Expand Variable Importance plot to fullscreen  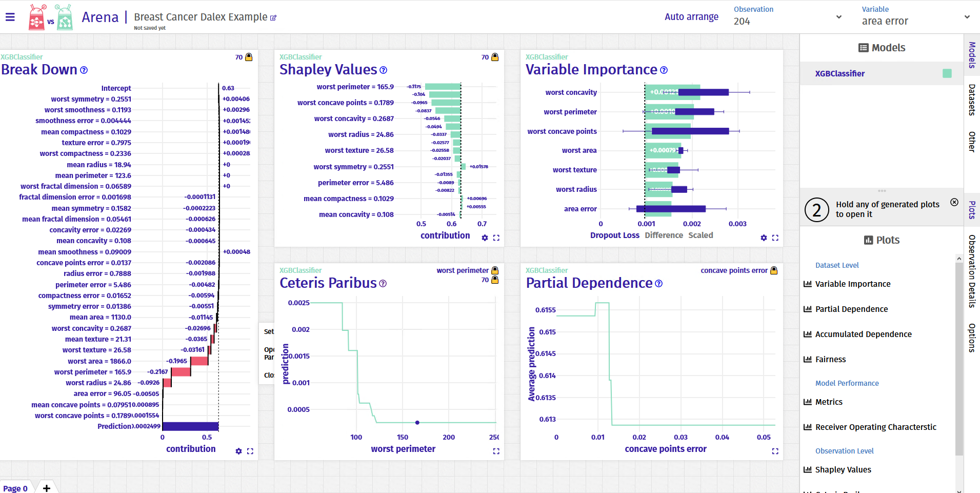pos(775,238)
